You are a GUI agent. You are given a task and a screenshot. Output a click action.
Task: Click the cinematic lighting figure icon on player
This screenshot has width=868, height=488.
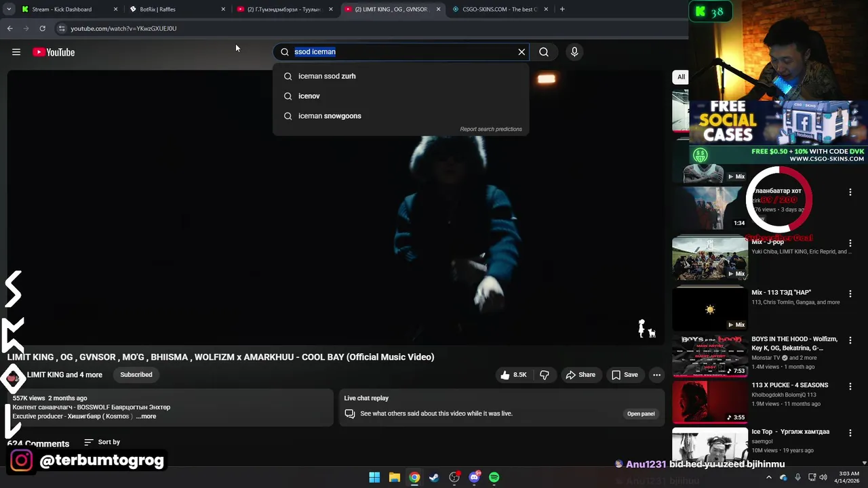point(646,329)
